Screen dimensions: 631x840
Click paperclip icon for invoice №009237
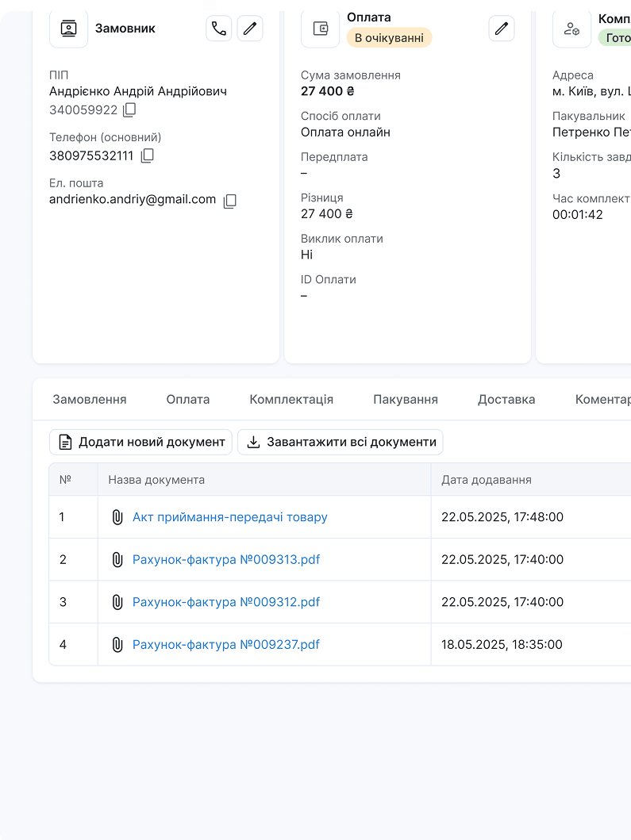point(117,644)
